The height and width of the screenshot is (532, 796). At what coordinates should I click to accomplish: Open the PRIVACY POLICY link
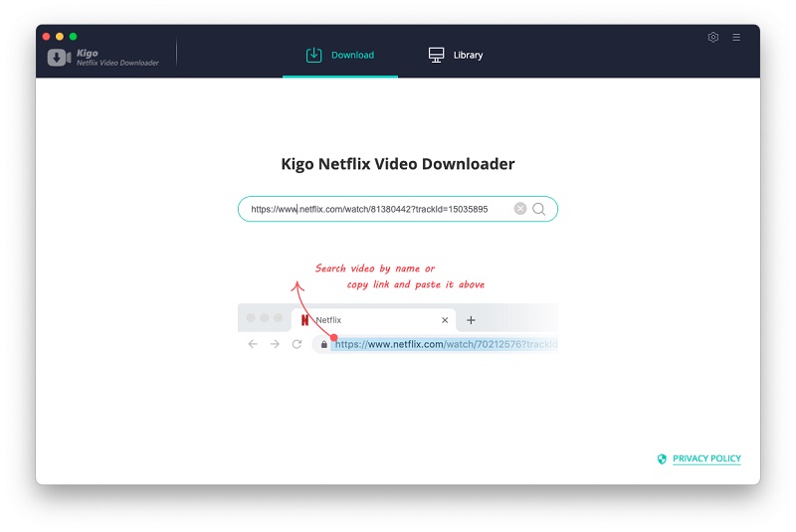tap(706, 458)
